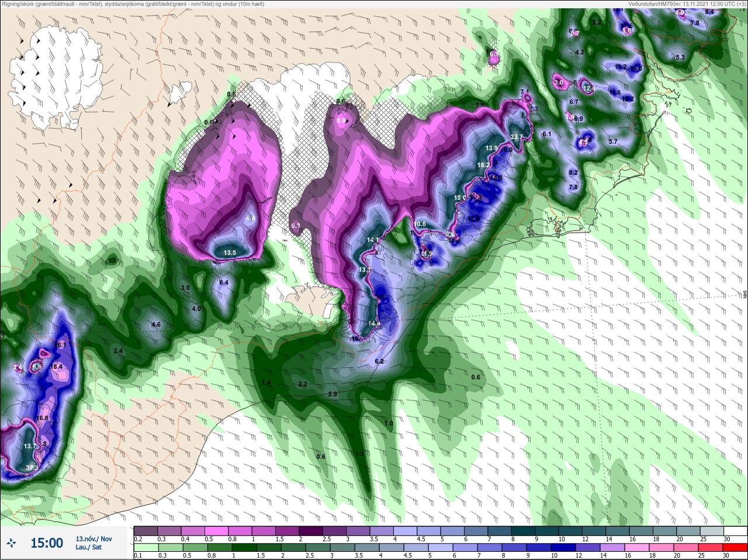Click the 8.4 precipitation value on map
Image resolution: width=748 pixels, height=560 pixels.
click(709, 12)
